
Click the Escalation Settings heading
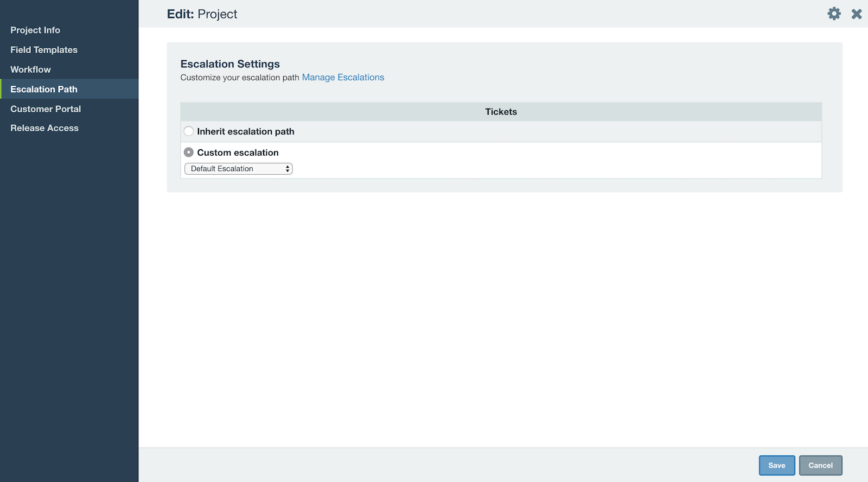point(230,64)
